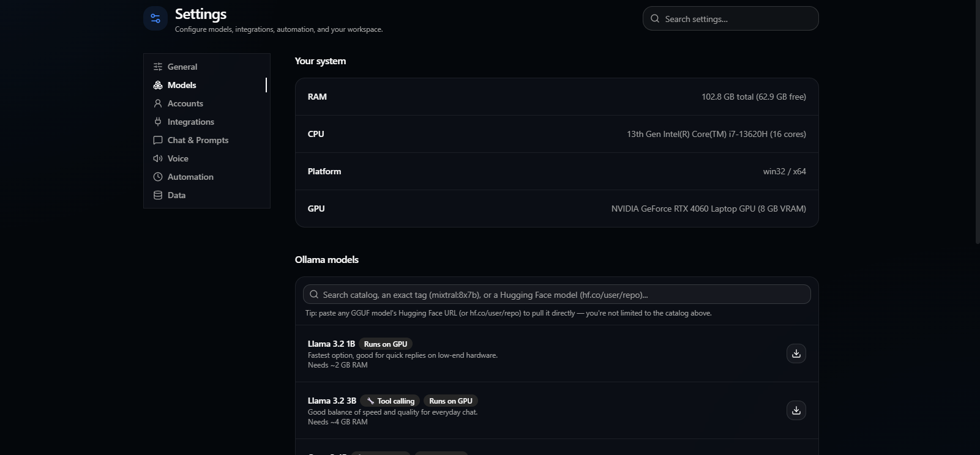Click the magnifier icon in Search settings
Image resolution: width=980 pixels, height=455 pixels.
point(655,19)
